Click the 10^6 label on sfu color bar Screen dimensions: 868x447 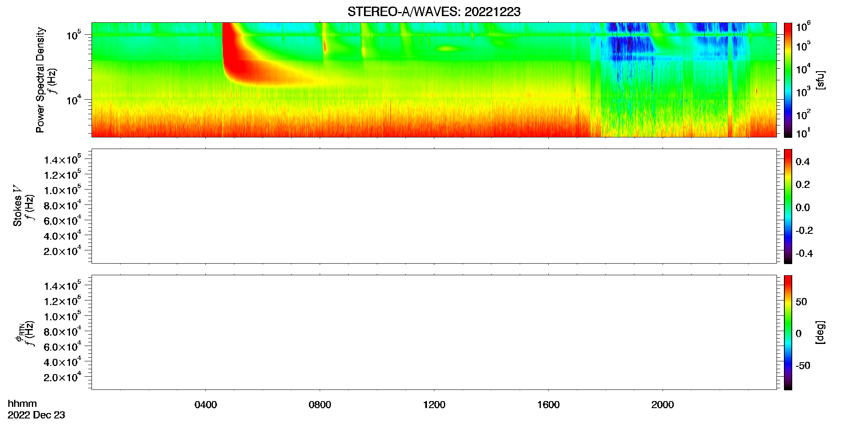pyautogui.click(x=803, y=27)
